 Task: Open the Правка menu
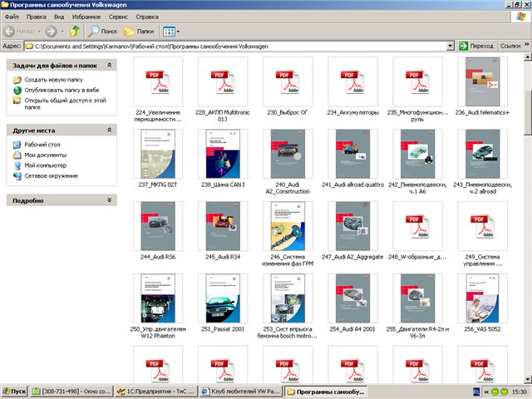[36, 17]
